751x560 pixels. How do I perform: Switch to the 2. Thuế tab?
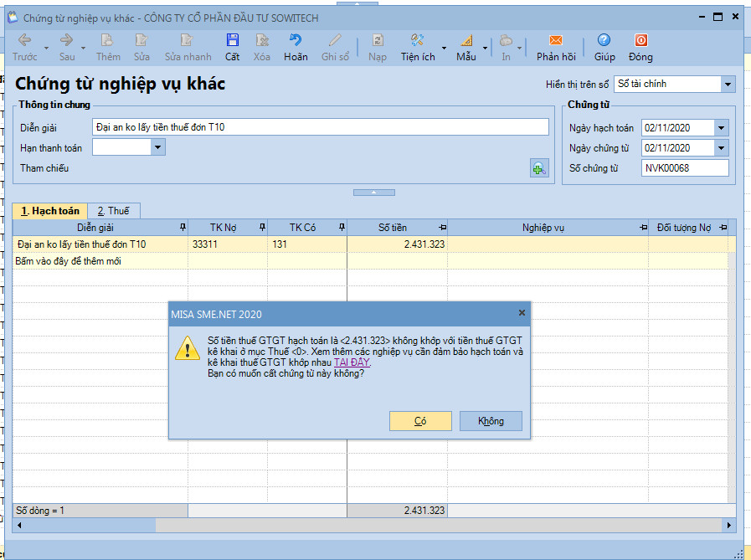click(113, 211)
